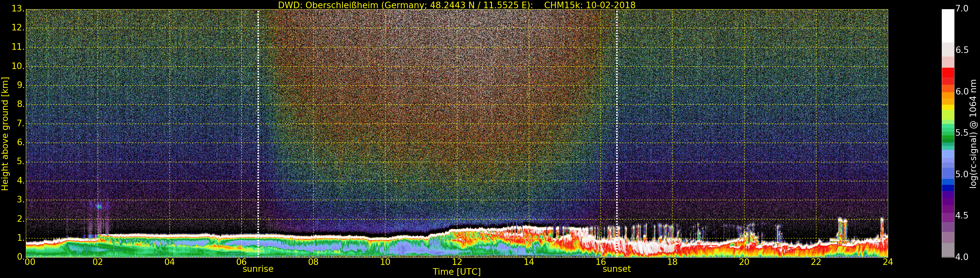
Task: Click the "5.0" colorbar tick label
Action: click(962, 174)
